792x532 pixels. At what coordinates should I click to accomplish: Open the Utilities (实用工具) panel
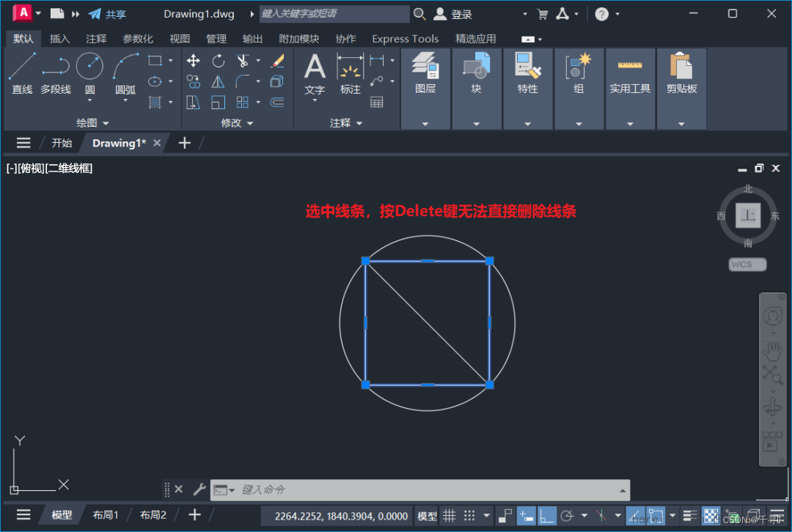[630, 89]
